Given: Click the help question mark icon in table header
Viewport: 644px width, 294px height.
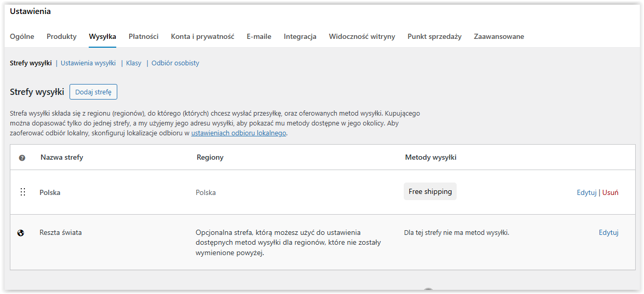Looking at the screenshot, I should (22, 158).
